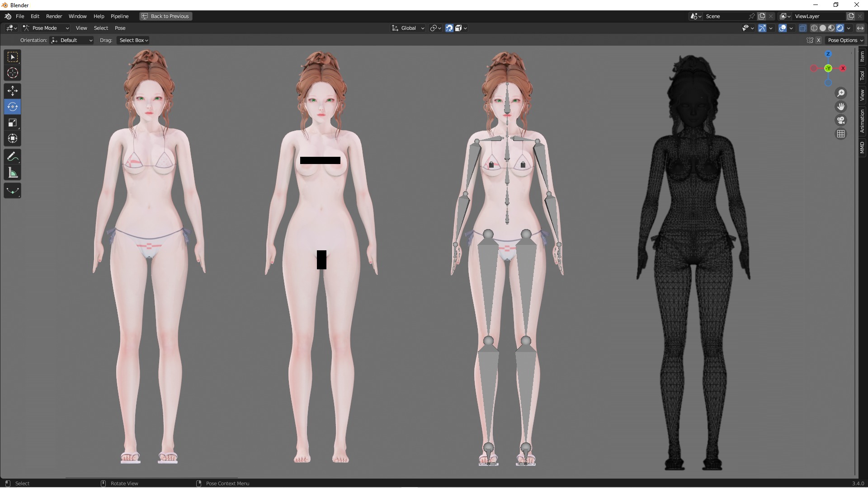Select the Annotate tool
This screenshot has width=868, height=488.
[x=13, y=157]
